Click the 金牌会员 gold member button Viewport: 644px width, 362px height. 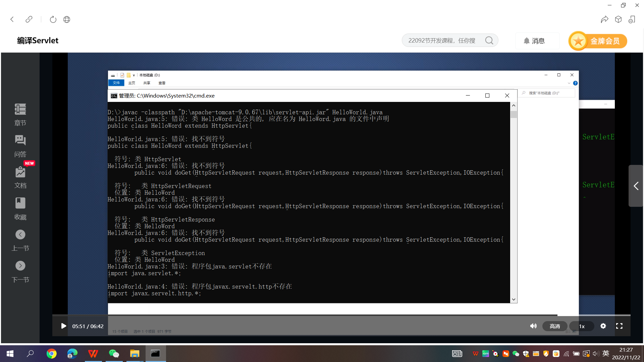pyautogui.click(x=598, y=41)
